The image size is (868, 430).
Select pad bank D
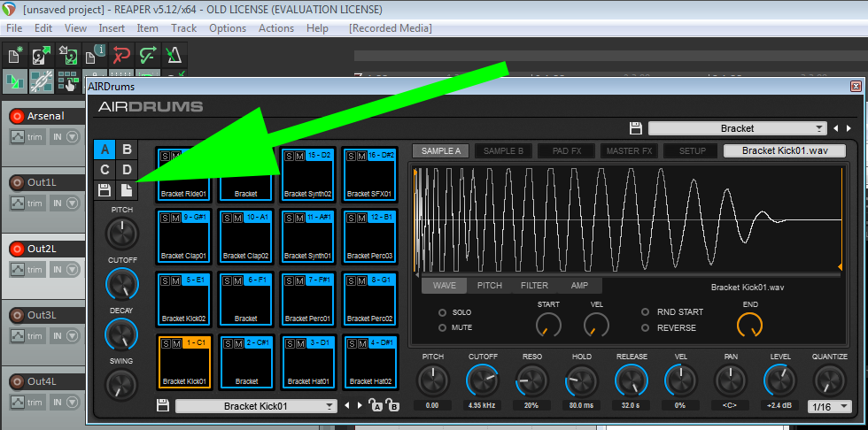click(x=127, y=170)
